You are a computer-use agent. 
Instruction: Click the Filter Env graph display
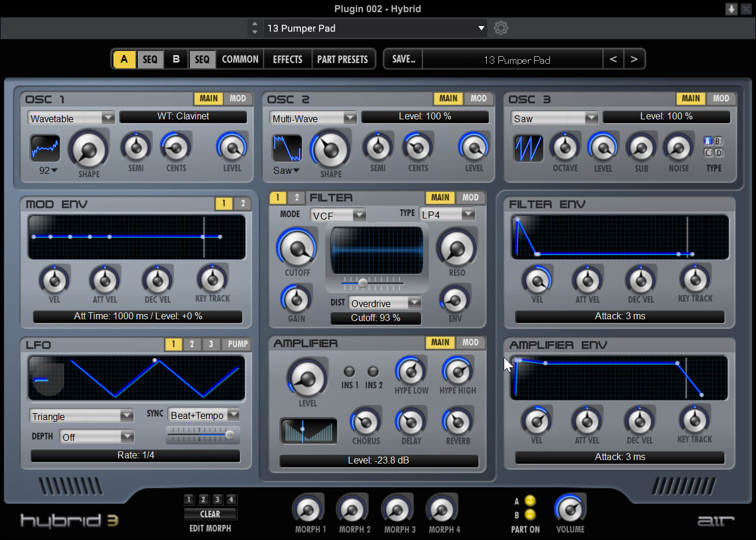pyautogui.click(x=620, y=236)
